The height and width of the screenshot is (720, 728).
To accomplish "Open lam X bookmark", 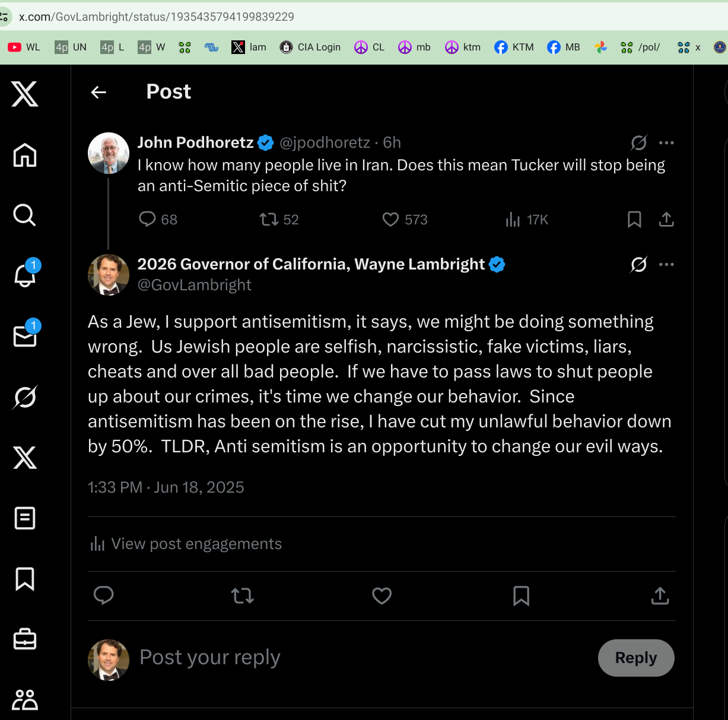I will 249,47.
